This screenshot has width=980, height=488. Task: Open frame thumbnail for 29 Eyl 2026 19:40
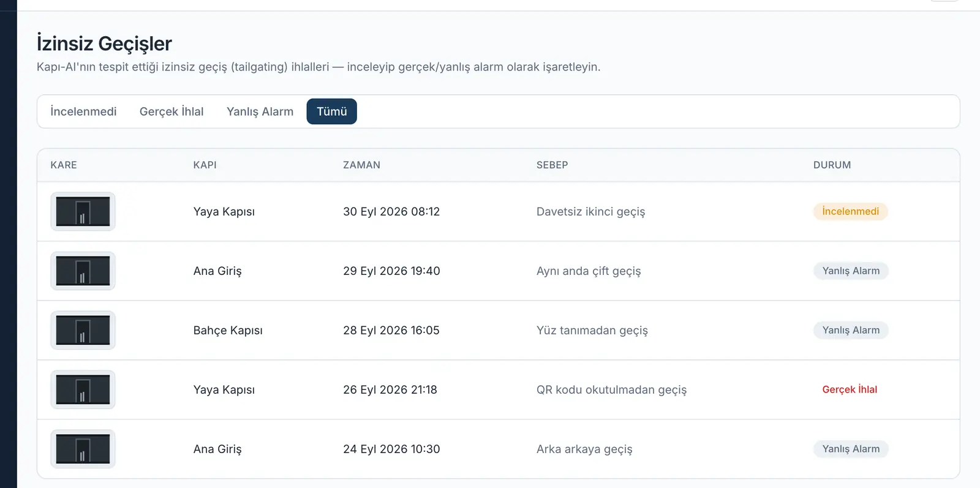(x=83, y=271)
